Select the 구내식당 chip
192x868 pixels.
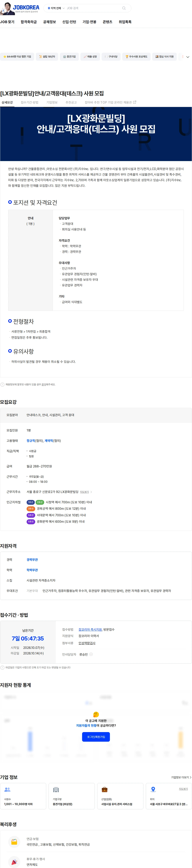point(111,57)
